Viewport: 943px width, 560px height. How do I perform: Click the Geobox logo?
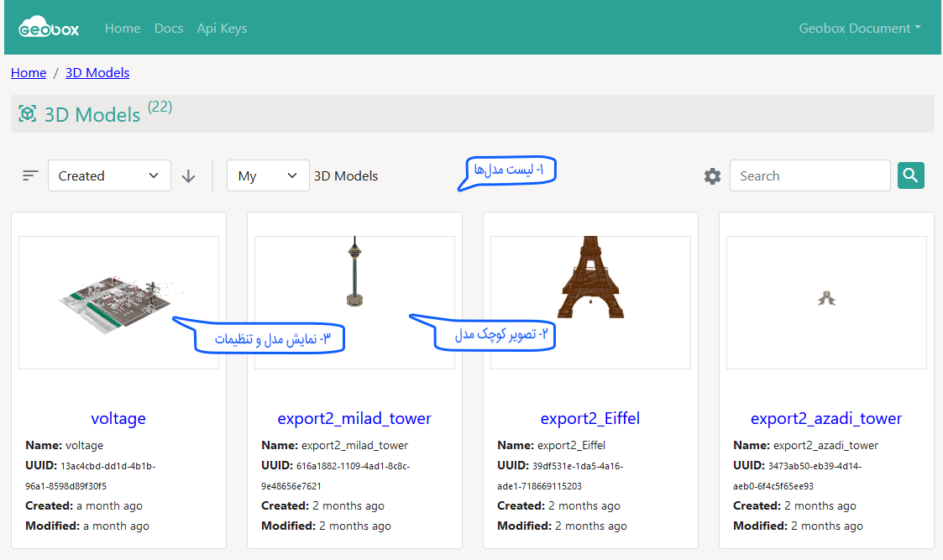coord(49,28)
